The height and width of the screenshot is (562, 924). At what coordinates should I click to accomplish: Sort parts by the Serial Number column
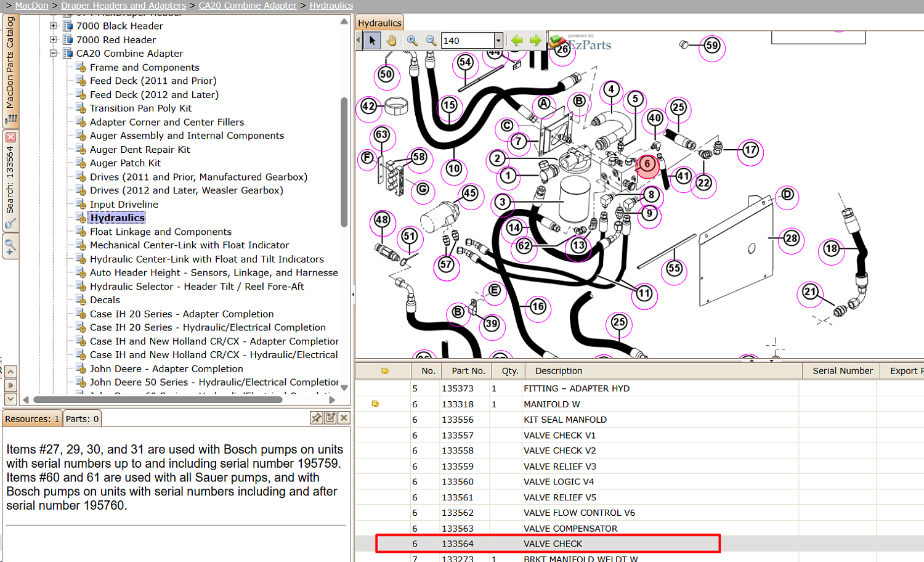click(842, 371)
